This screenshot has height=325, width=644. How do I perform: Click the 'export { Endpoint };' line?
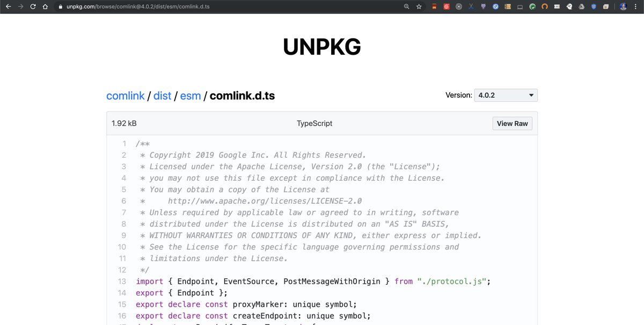pos(182,293)
